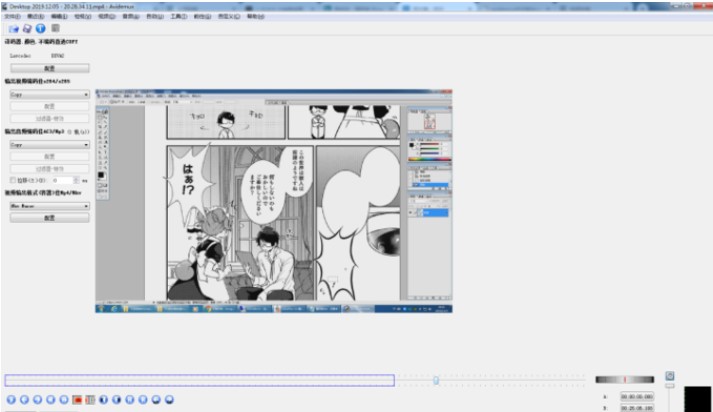Open the 工具 (Tools) menu

point(179,16)
